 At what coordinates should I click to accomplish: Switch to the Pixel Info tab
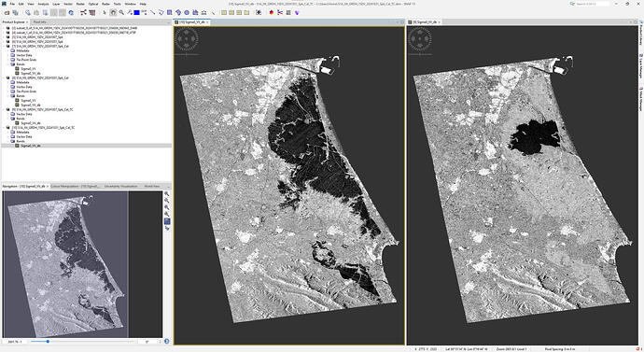tap(39, 21)
